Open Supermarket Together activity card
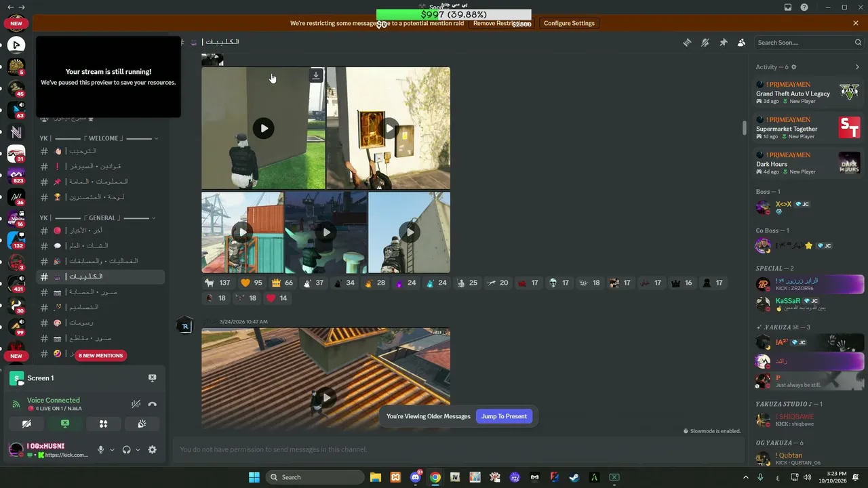 808,128
